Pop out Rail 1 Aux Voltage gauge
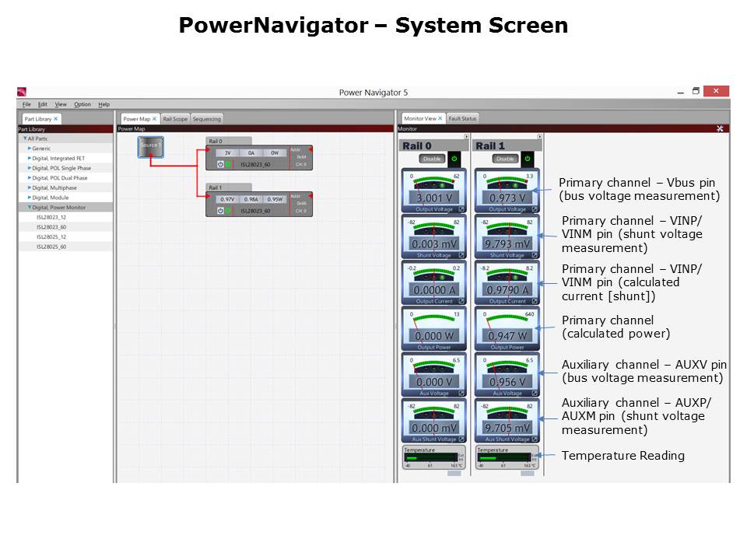 point(535,394)
